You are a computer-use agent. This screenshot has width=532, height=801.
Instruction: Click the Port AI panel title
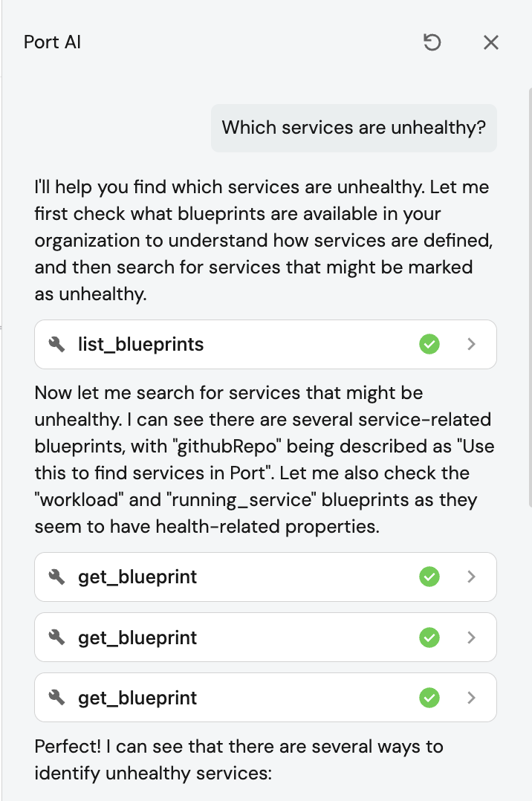coord(52,42)
